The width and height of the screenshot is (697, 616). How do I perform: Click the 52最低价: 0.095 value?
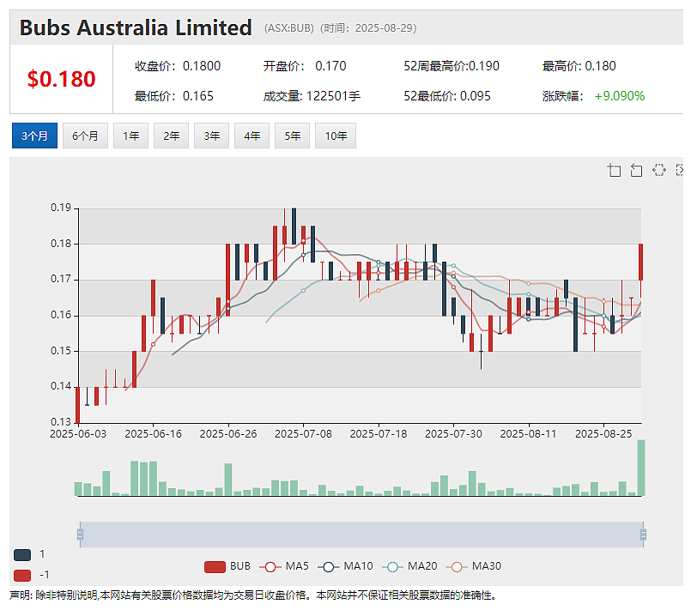446,96
